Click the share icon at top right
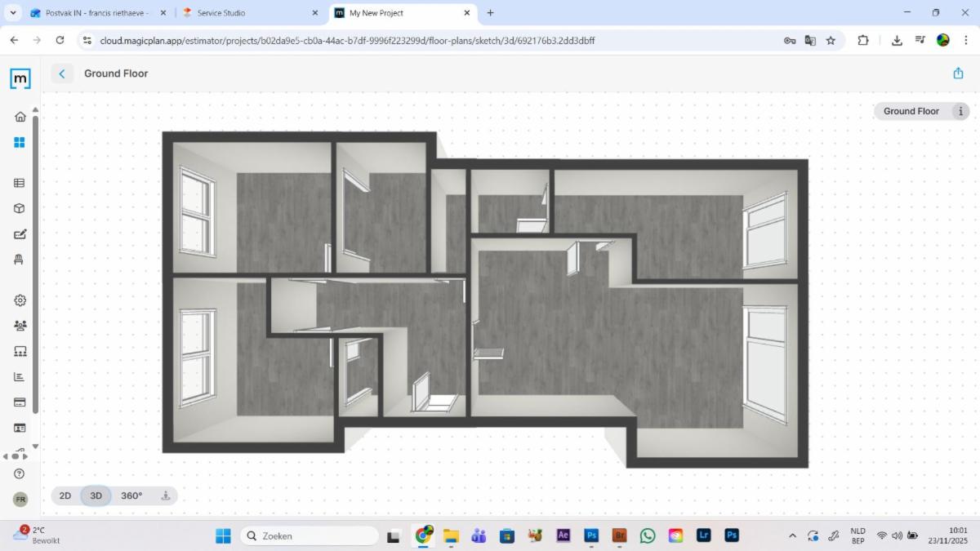 point(958,73)
